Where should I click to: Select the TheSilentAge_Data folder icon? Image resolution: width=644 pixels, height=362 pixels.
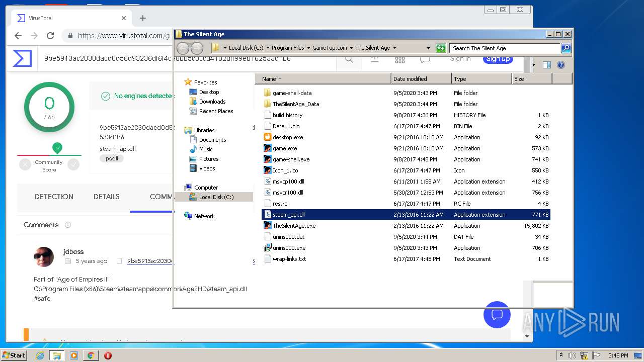click(268, 104)
